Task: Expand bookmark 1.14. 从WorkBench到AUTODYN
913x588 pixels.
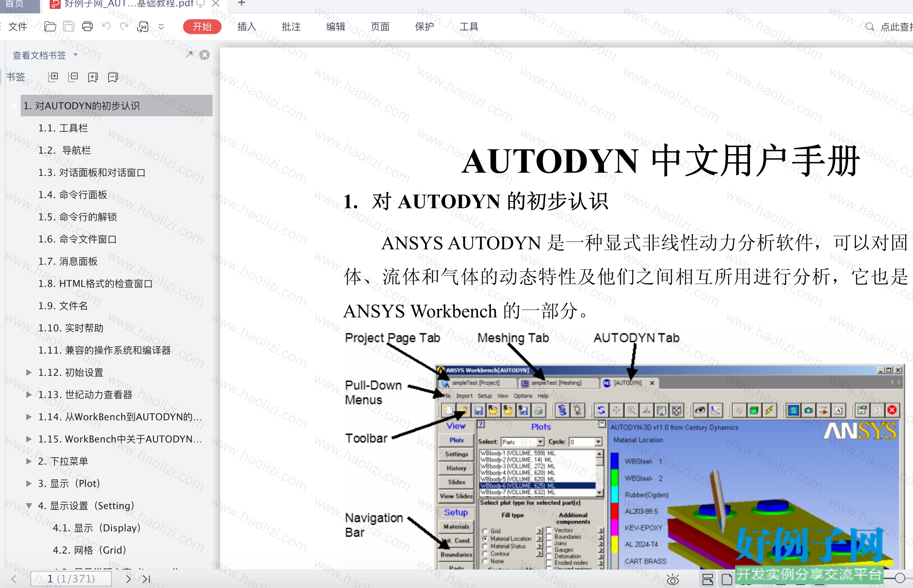Action: pos(29,417)
